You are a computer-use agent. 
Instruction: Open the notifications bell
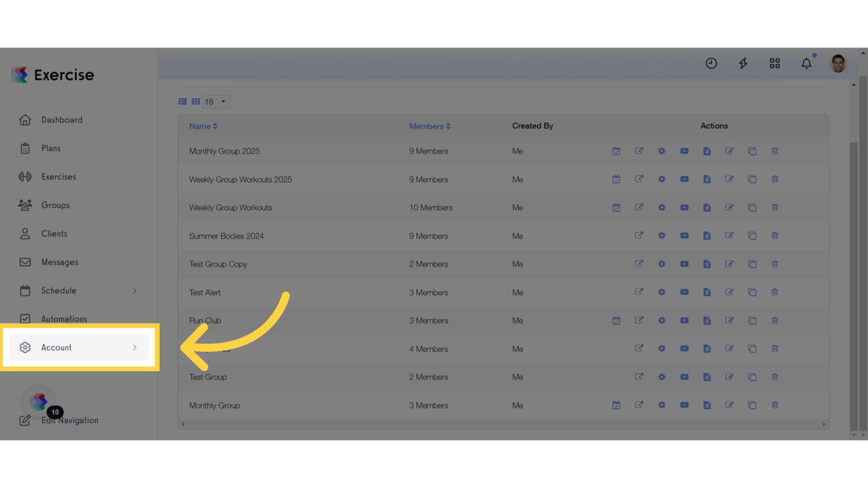[806, 63]
